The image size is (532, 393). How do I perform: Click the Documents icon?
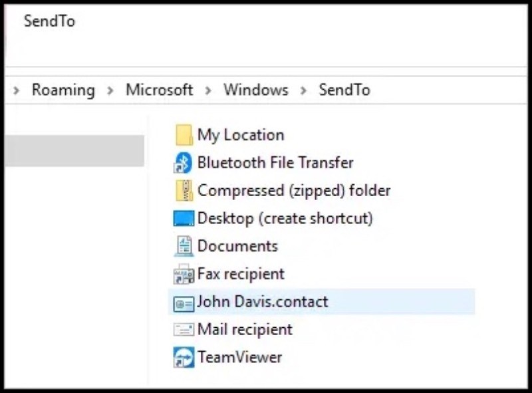click(x=184, y=246)
